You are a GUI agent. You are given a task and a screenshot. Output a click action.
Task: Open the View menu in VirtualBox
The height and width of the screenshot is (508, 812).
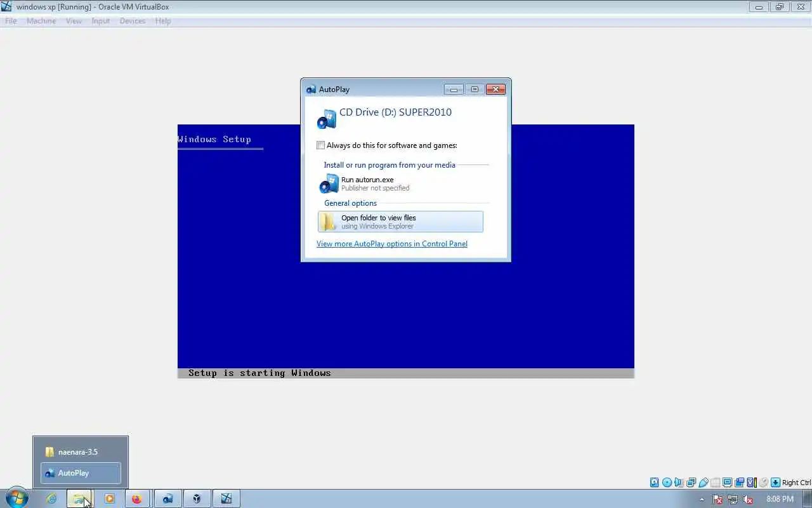pyautogui.click(x=74, y=21)
